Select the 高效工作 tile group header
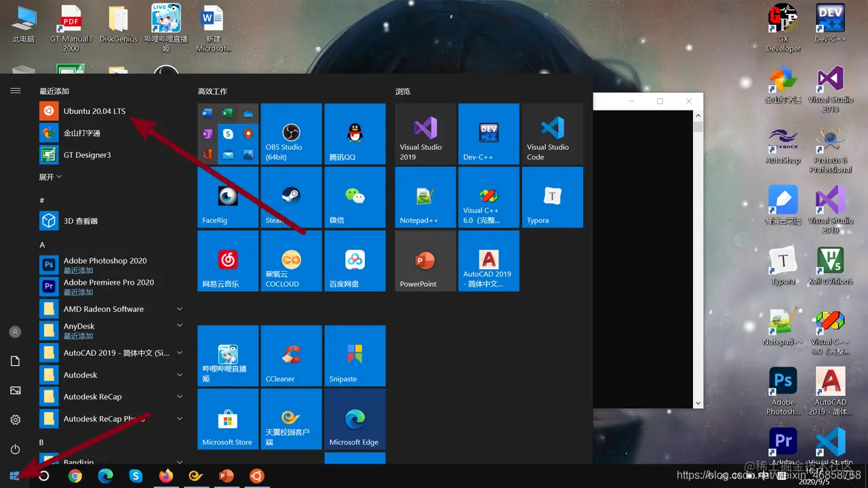The width and height of the screenshot is (868, 488). point(212,91)
